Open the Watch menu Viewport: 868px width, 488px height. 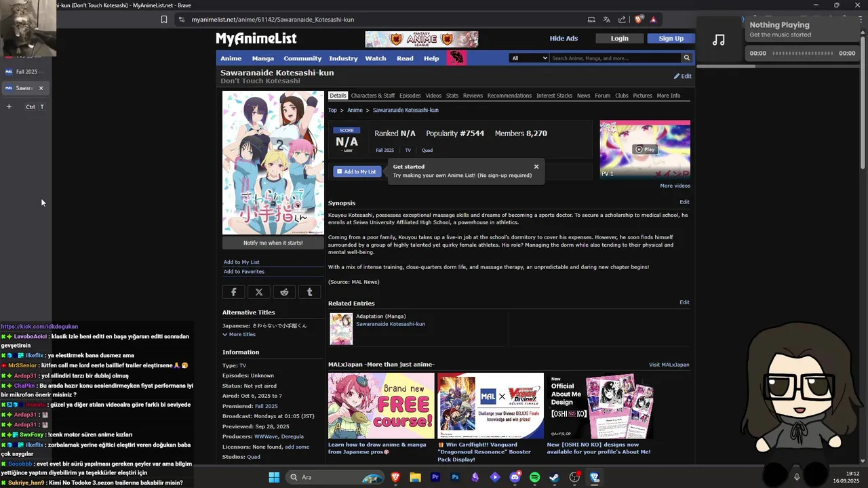click(376, 58)
